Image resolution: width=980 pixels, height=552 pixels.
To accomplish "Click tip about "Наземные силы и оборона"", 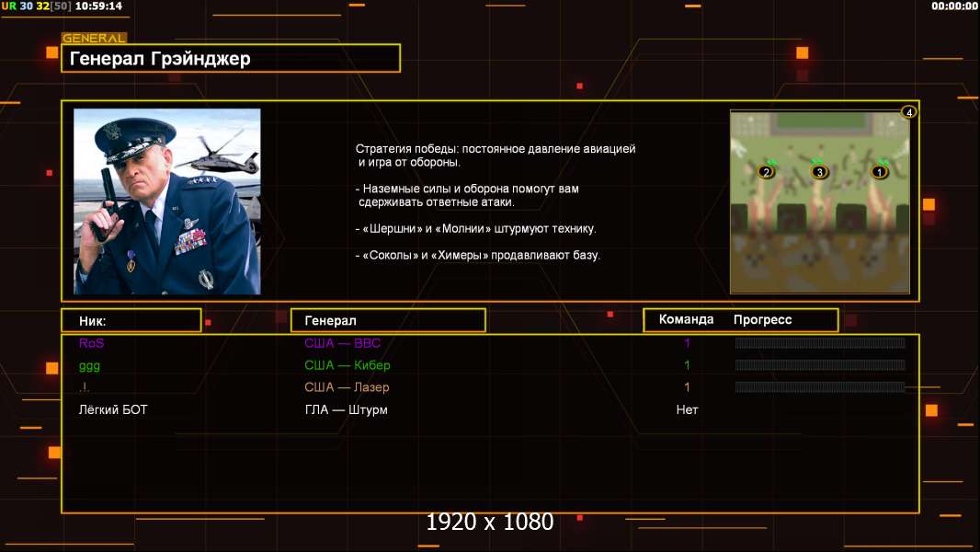I will coord(468,195).
